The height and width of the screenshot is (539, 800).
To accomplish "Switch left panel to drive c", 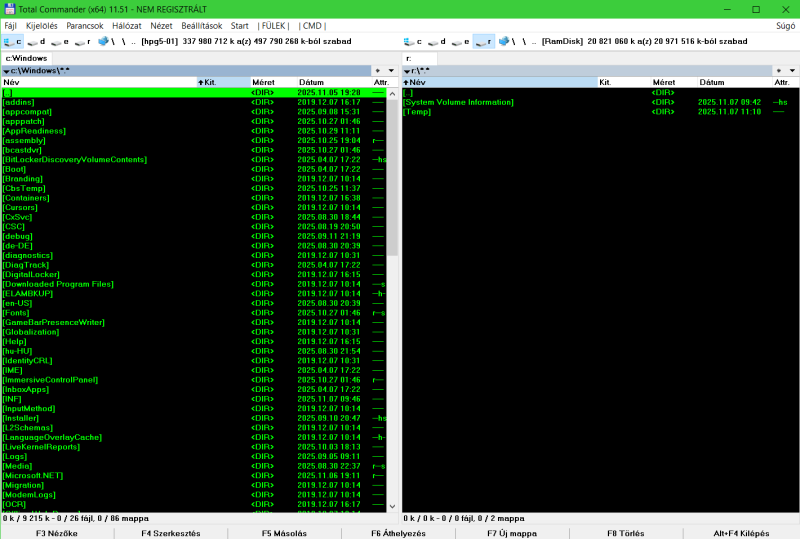I will [12, 41].
